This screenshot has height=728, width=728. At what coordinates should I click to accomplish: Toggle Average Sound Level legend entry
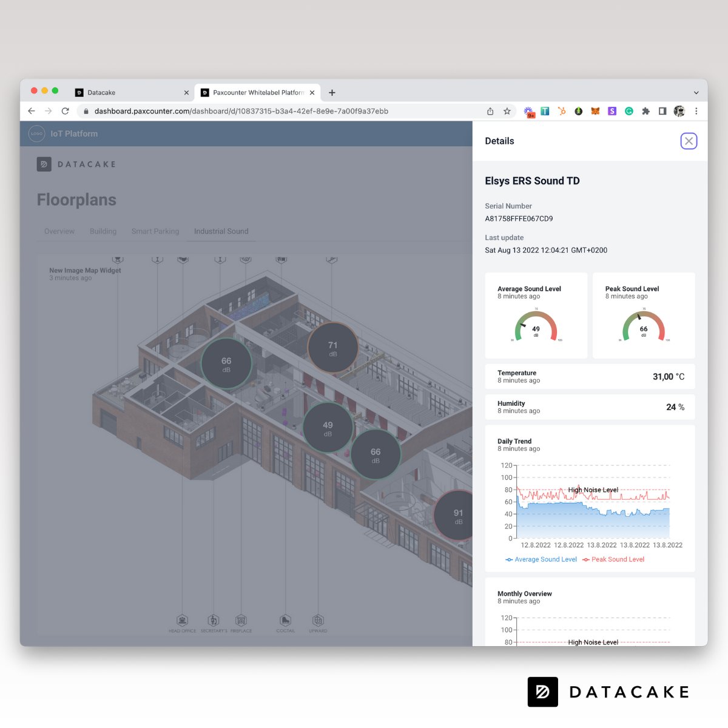541,559
